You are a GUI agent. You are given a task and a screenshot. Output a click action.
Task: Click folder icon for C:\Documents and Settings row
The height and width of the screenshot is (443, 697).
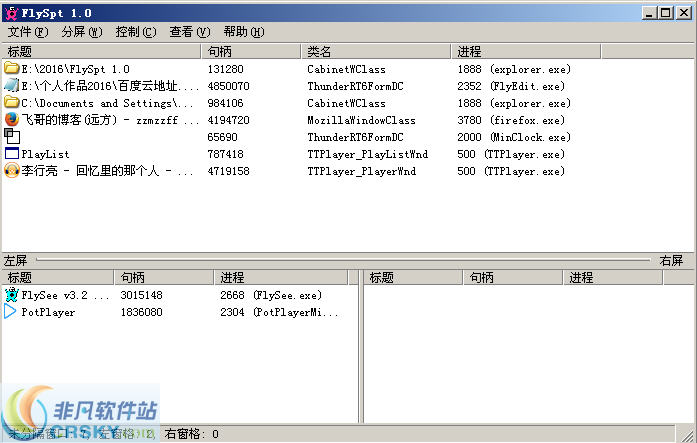pyautogui.click(x=12, y=103)
